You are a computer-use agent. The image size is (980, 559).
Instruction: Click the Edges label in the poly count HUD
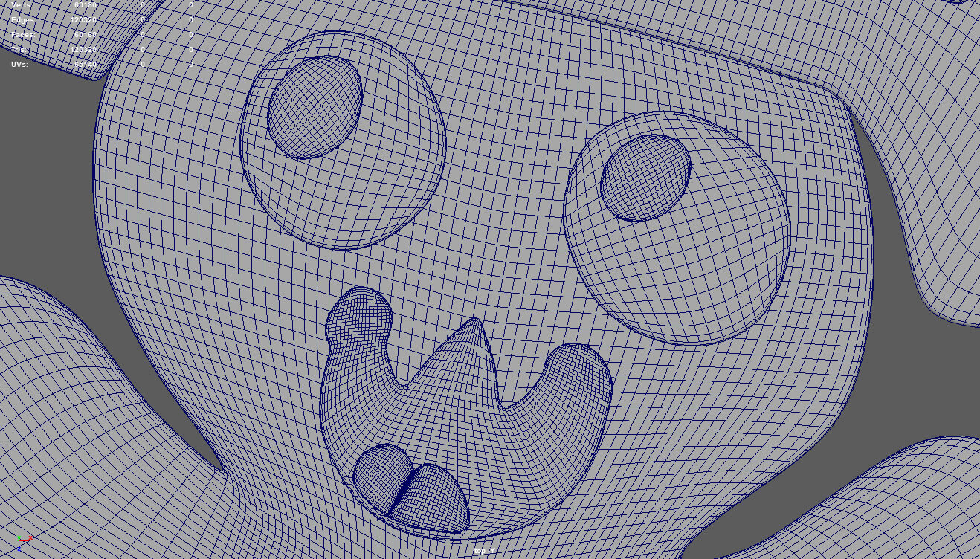(22, 20)
